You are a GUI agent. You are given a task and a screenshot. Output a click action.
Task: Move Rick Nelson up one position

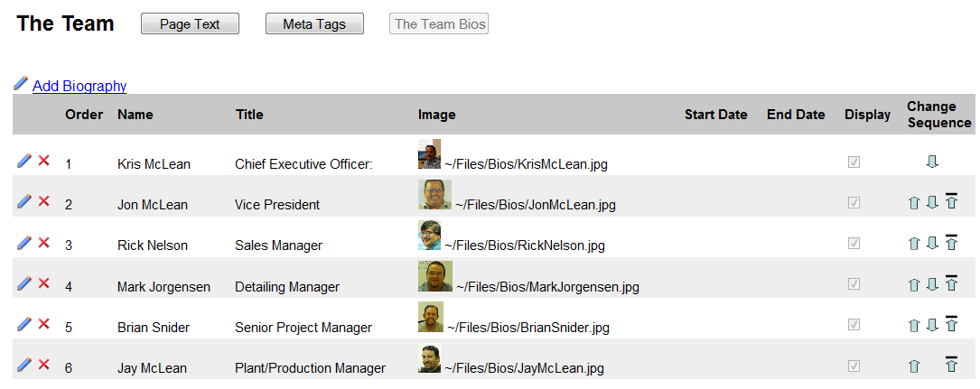tap(914, 243)
